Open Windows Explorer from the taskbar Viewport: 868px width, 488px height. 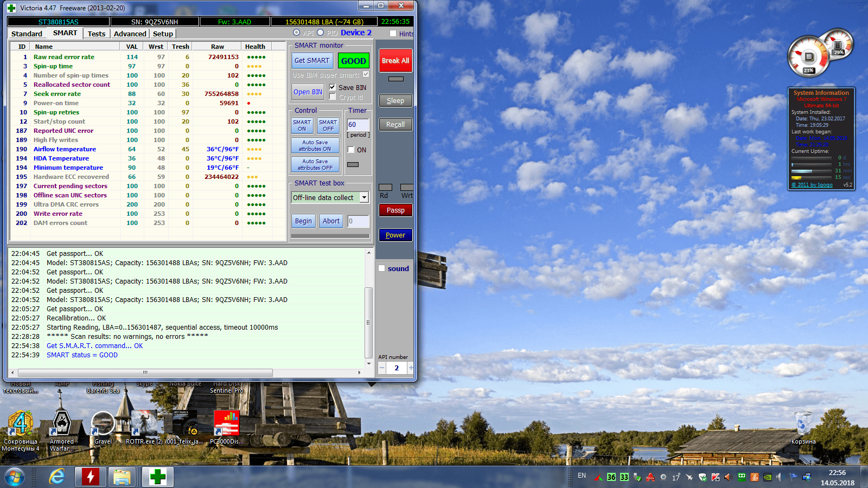tap(123, 477)
